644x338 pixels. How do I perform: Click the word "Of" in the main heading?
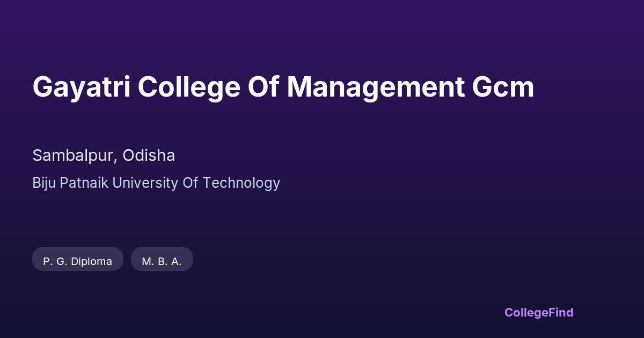coord(264,87)
